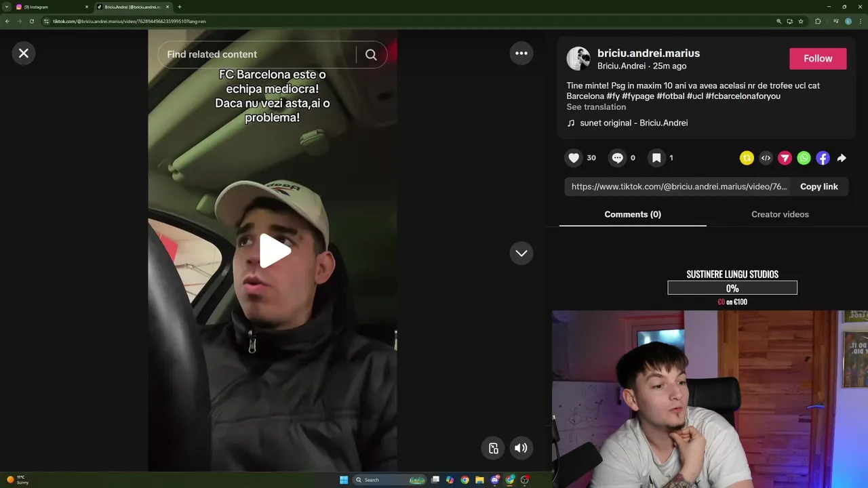Image resolution: width=868 pixels, height=488 pixels.
Task: Toggle the auto-scroll icon beside volume
Action: click(x=494, y=447)
